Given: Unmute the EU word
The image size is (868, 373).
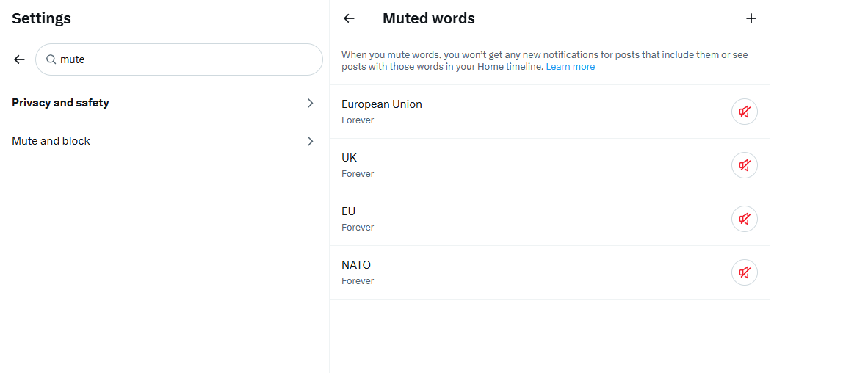Looking at the screenshot, I should [745, 219].
